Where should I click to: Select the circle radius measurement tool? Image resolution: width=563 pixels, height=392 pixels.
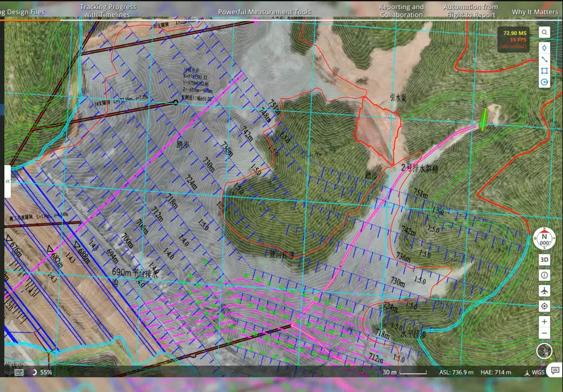pos(544,82)
